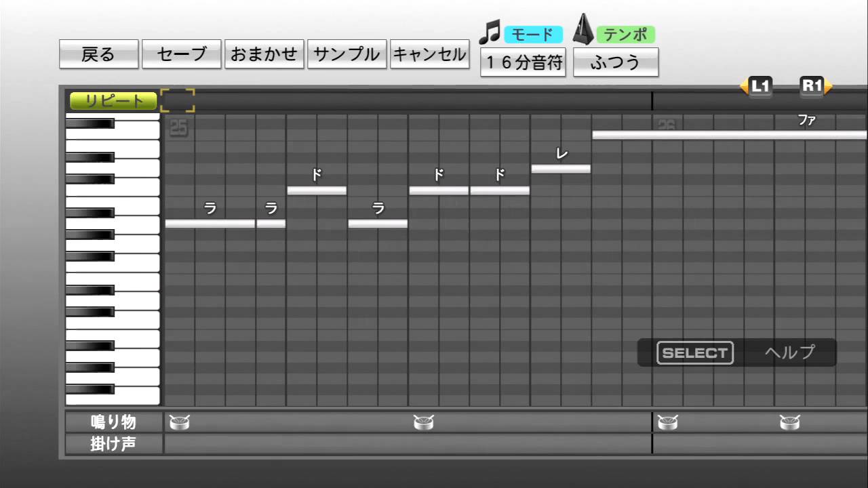This screenshot has height=488, width=868.
Task: Change tempo via ふつう selector
Action: pyautogui.click(x=616, y=62)
